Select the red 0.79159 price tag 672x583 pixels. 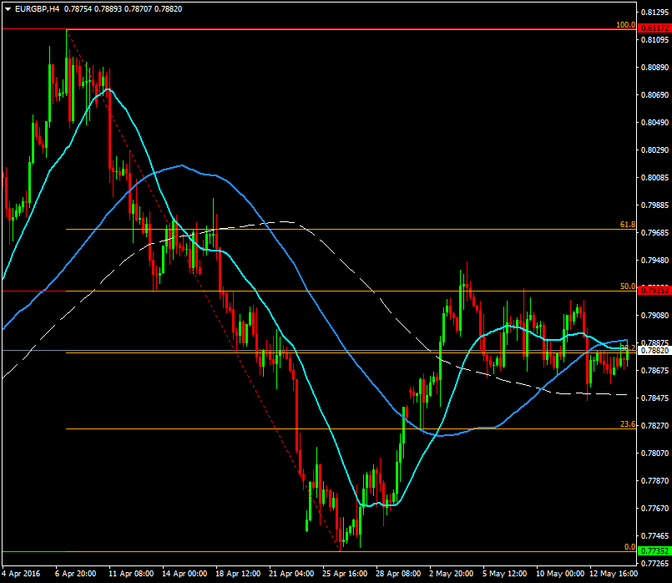[654, 291]
